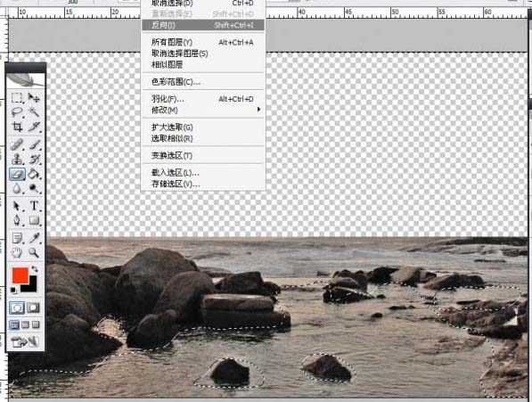Open 色彩范围(C)... Color Range dialog
Screen dimensions: 532x402
[203, 82]
